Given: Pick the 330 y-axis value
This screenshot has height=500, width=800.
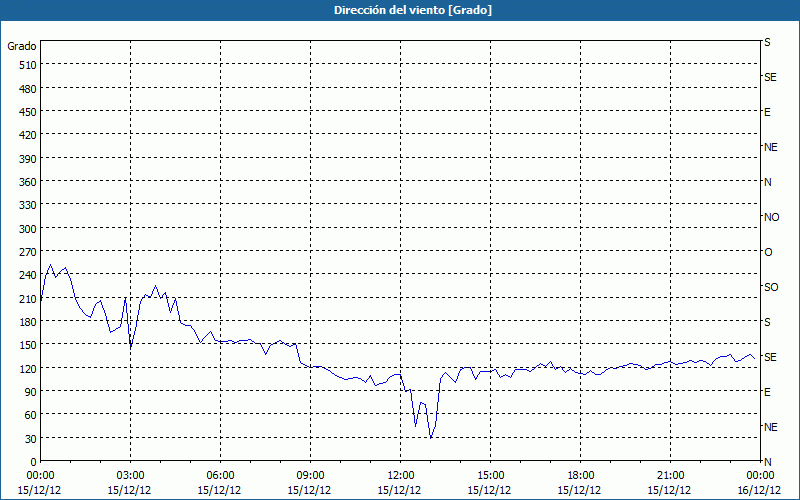Looking at the screenshot, I should coord(28,205).
